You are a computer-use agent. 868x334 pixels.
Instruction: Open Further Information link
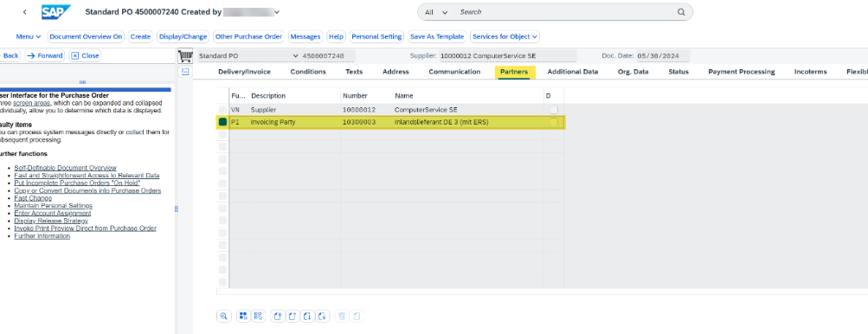tap(42, 236)
